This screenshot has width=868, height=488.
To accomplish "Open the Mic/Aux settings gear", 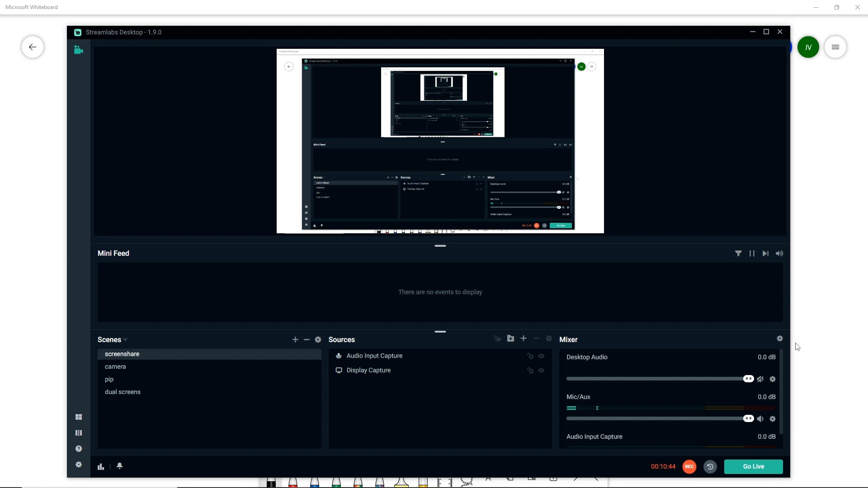I will tap(773, 419).
